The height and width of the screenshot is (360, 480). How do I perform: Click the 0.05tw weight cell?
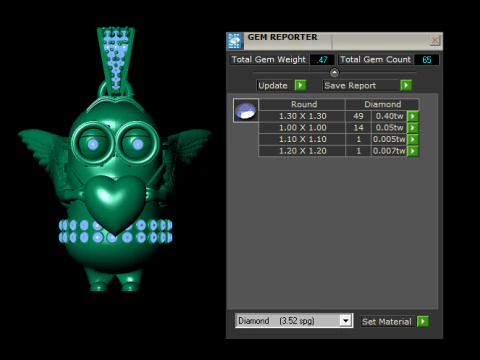click(x=389, y=128)
